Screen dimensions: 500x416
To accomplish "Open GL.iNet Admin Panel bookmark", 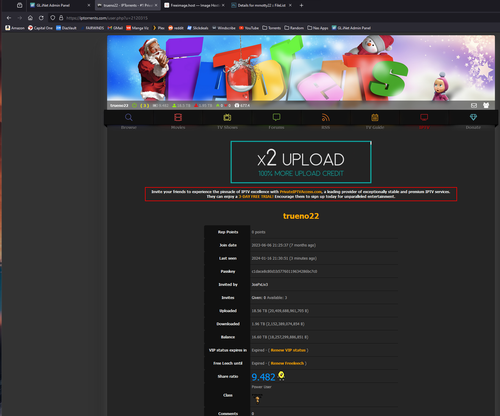I will coord(351,28).
